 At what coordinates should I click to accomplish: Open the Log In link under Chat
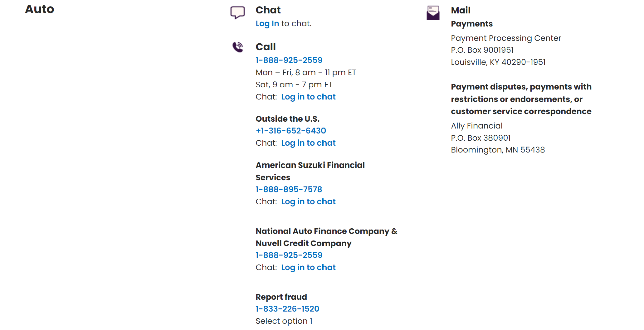267,23
